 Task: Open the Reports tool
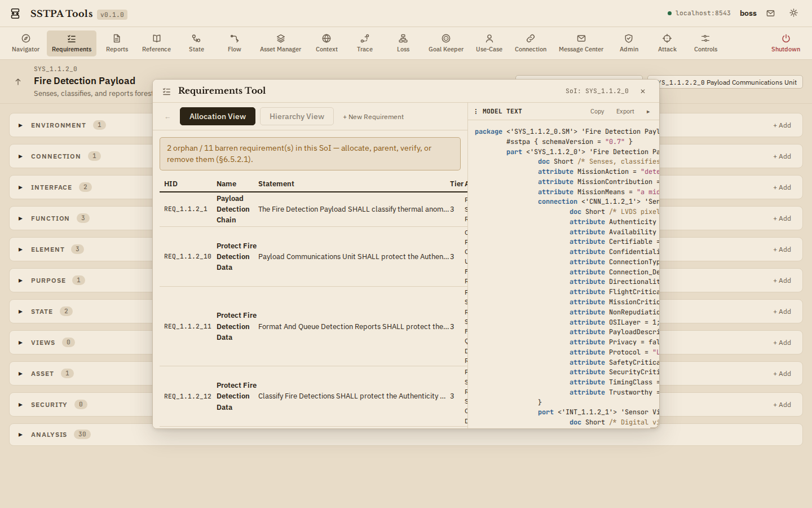pyautogui.click(x=117, y=43)
